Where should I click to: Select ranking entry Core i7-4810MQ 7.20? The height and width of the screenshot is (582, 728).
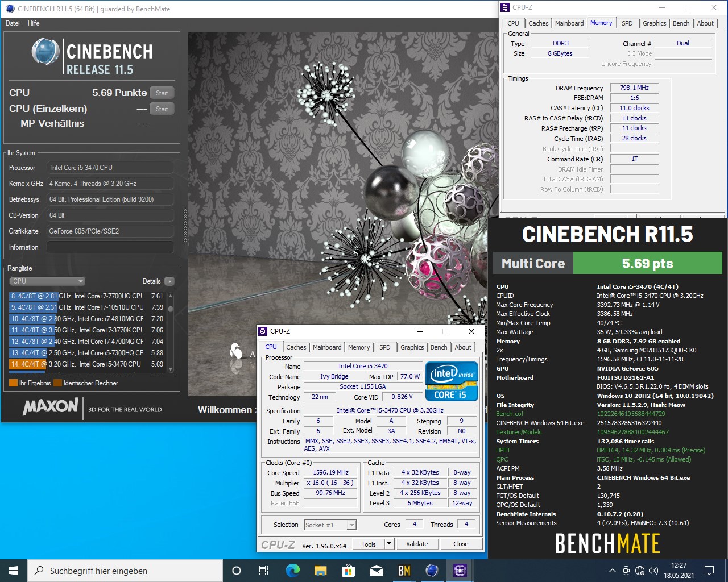87,319
